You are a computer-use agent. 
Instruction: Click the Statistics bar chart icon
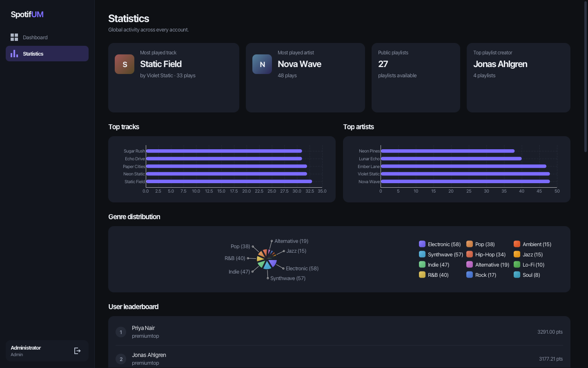click(14, 54)
